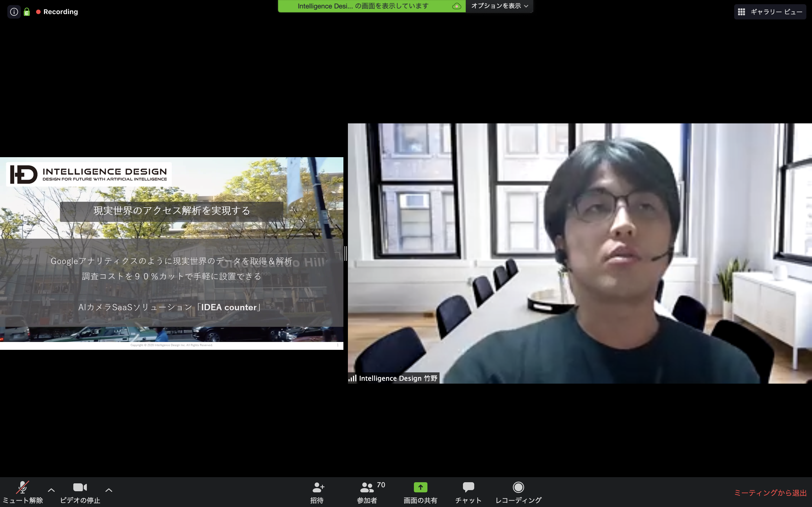Image resolution: width=812 pixels, height=507 pixels.
Task: Toggle unmute microphone button
Action: point(23,488)
